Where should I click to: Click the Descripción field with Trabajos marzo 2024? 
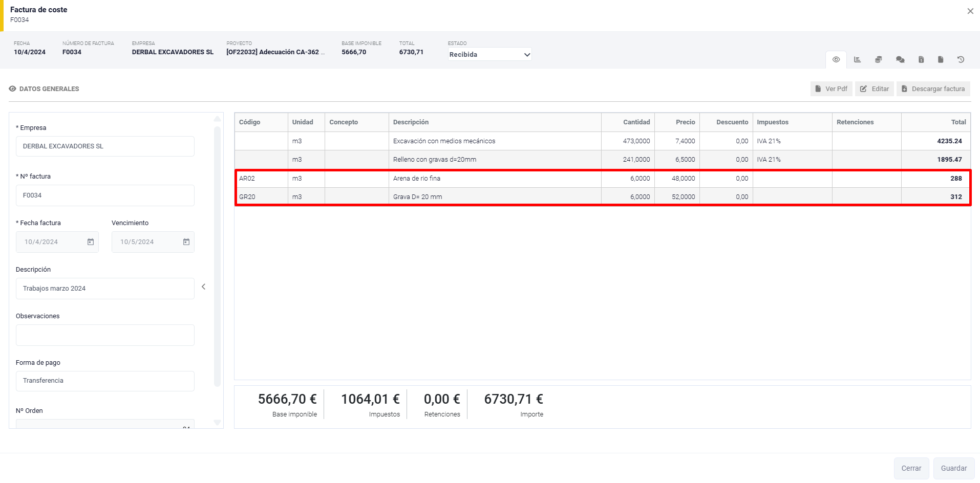(x=105, y=289)
